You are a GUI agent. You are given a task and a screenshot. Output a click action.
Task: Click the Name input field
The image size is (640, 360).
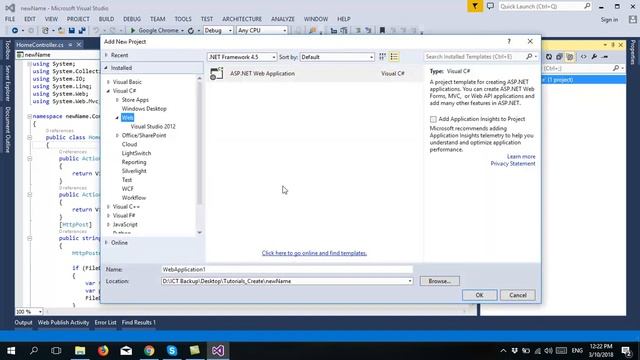pos(287,269)
